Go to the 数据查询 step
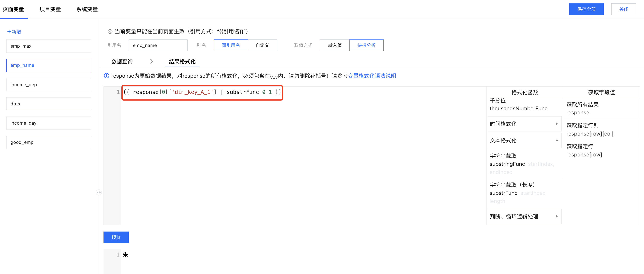644x274 pixels. [x=122, y=61]
